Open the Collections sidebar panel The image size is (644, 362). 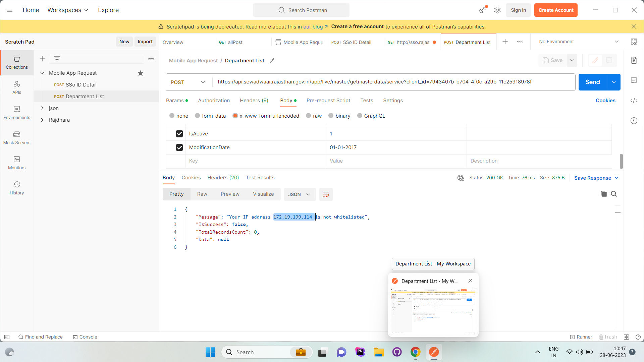tap(17, 63)
